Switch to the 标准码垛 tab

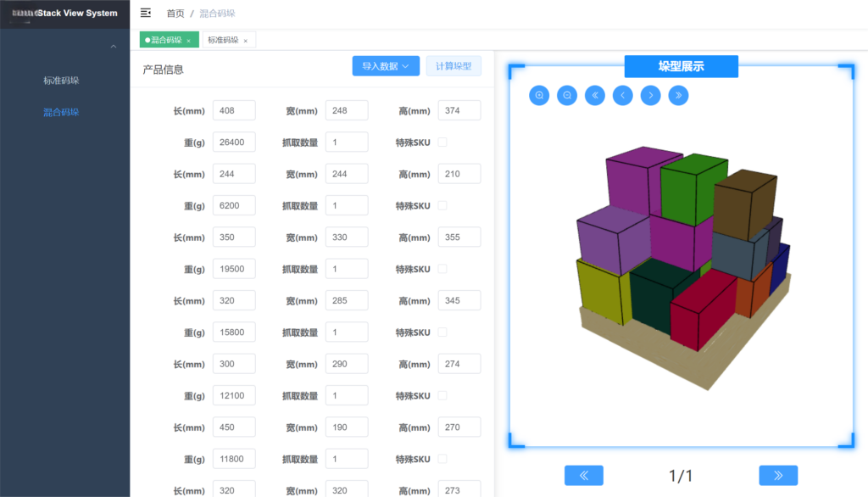[224, 40]
